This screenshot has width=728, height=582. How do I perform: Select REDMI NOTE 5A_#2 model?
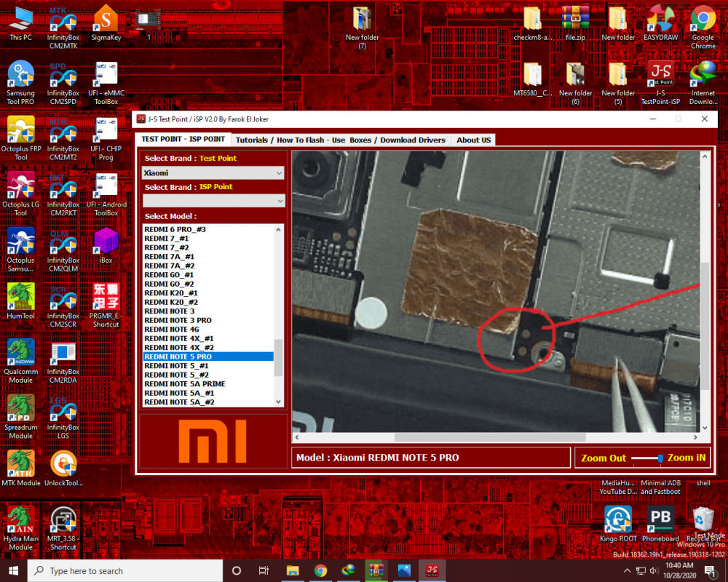208,402
